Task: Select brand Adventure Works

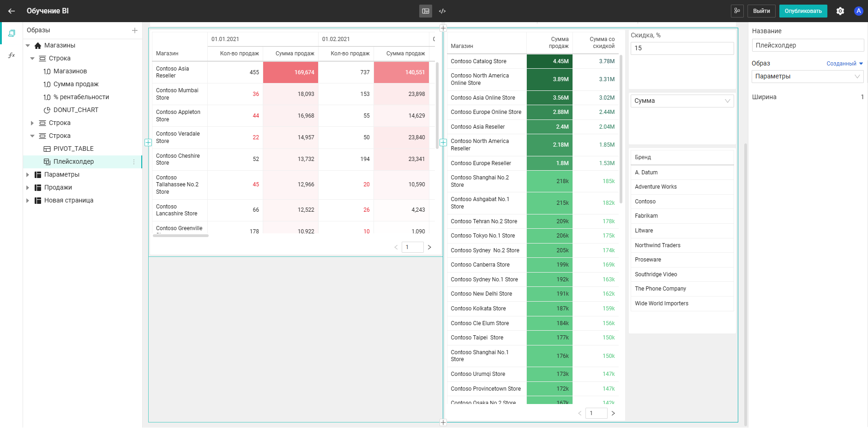Action: (x=682, y=187)
